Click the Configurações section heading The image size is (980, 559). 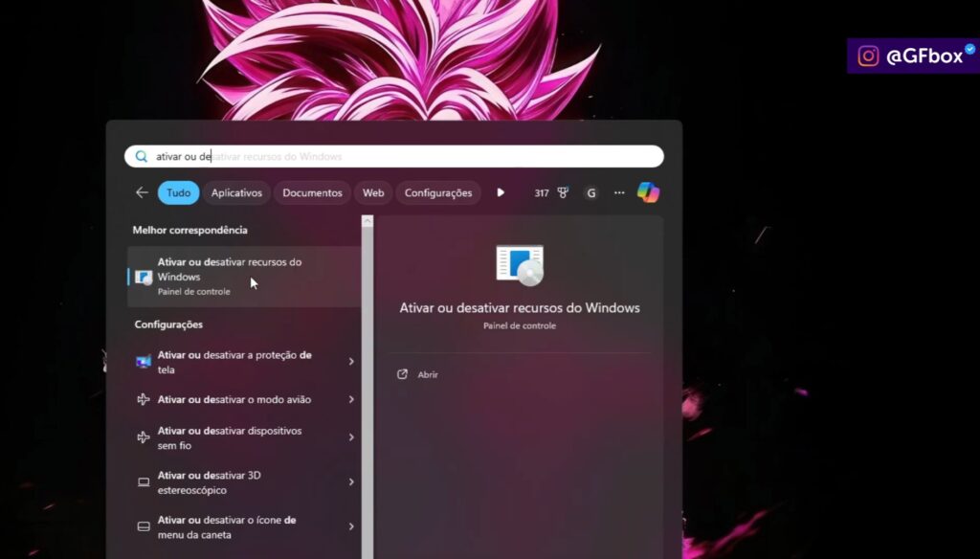tap(168, 324)
